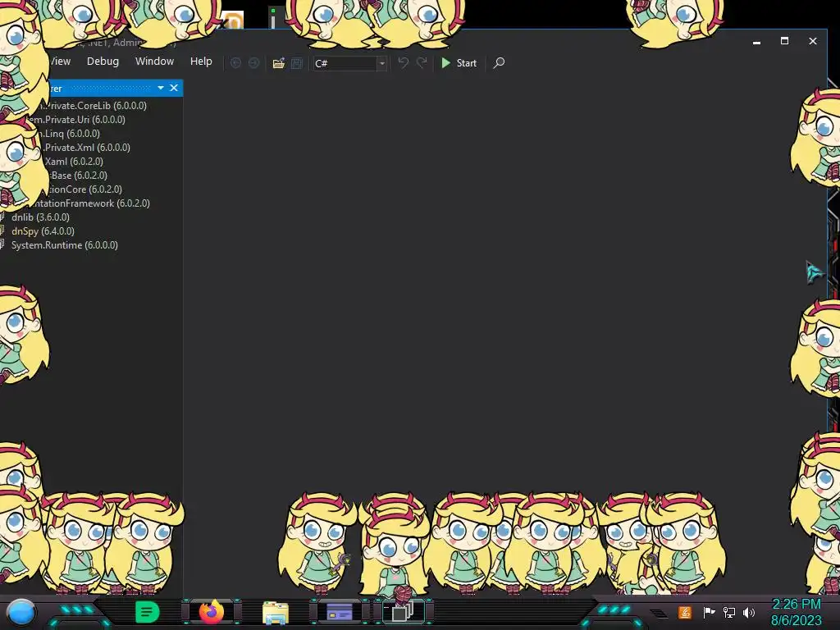This screenshot has height=630, width=840.
Task: Open Firefox from the taskbar
Action: coord(211,612)
